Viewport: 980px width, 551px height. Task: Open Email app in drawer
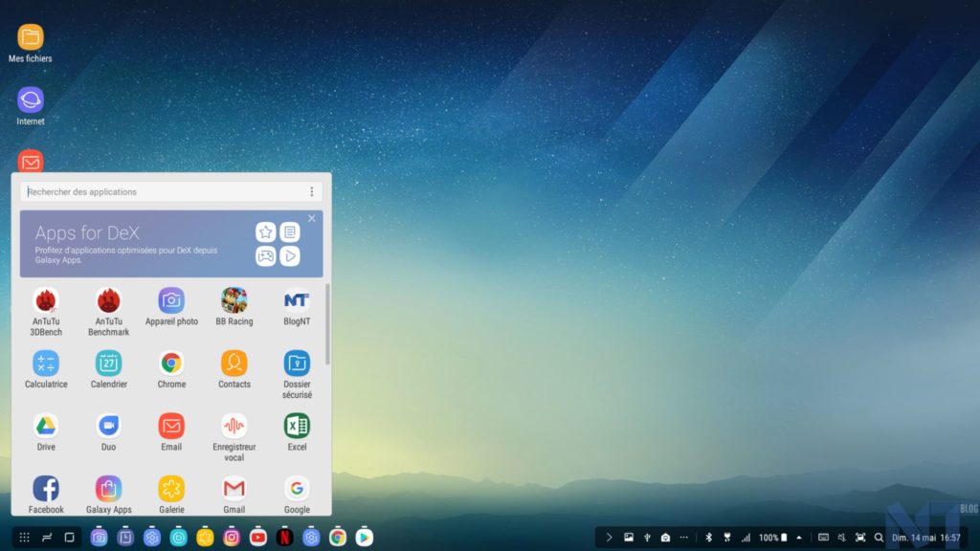(x=171, y=432)
